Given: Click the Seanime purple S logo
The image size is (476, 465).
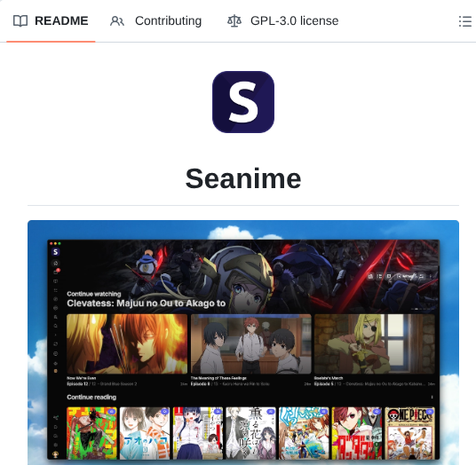Looking at the screenshot, I should pyautogui.click(x=243, y=102).
